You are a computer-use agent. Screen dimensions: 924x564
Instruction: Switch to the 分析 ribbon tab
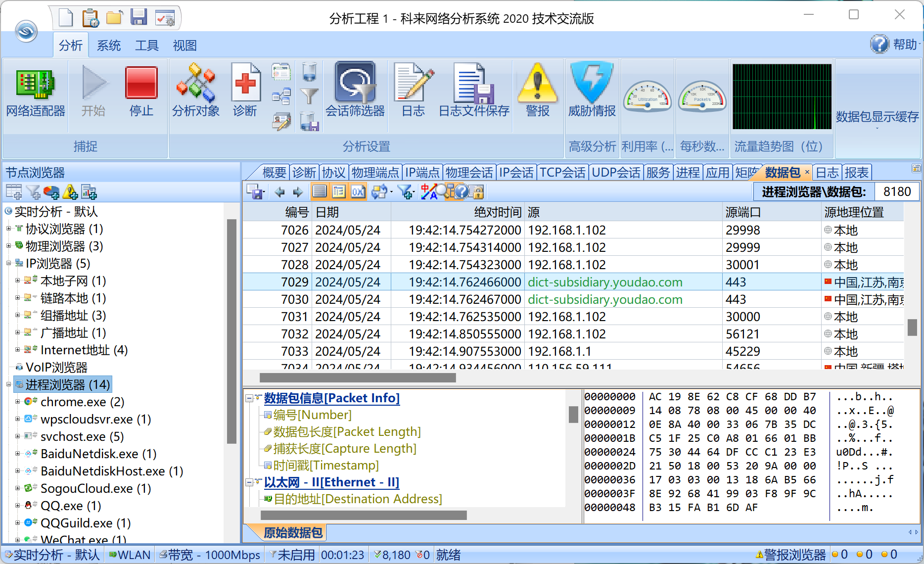[x=71, y=46]
